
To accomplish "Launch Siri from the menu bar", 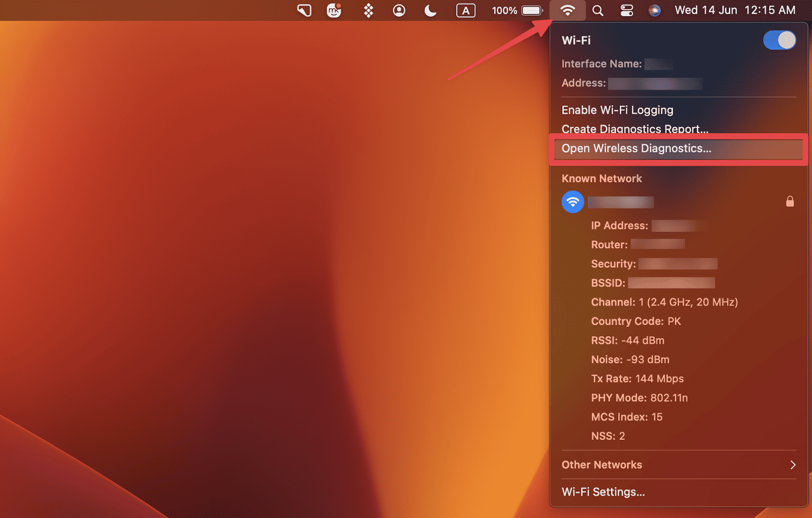I will [x=655, y=11].
